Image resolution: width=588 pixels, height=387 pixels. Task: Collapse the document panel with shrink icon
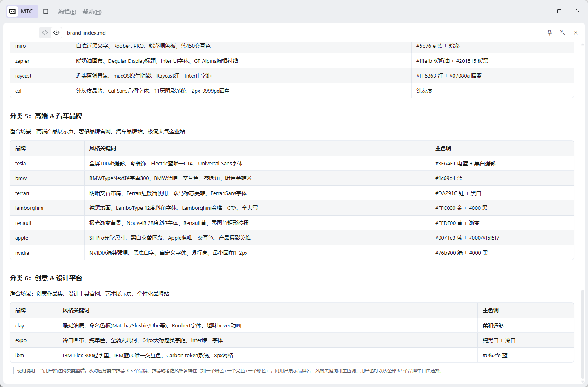563,33
